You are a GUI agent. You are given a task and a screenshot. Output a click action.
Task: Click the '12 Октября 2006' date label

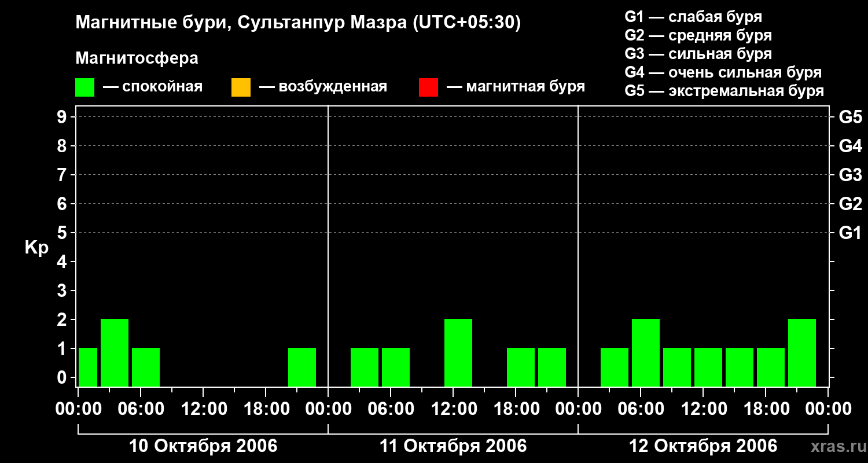pos(703,446)
